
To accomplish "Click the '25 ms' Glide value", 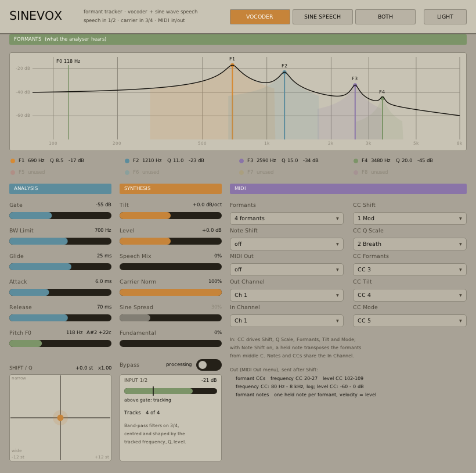I will pos(104,256).
